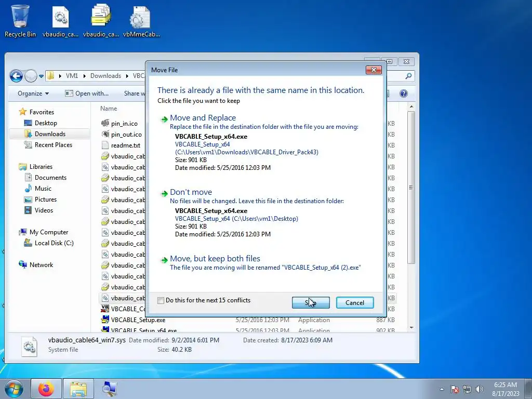Screen dimensions: 532x399
Task: Click Explorer scrollbar up arrow
Action: pos(411,107)
